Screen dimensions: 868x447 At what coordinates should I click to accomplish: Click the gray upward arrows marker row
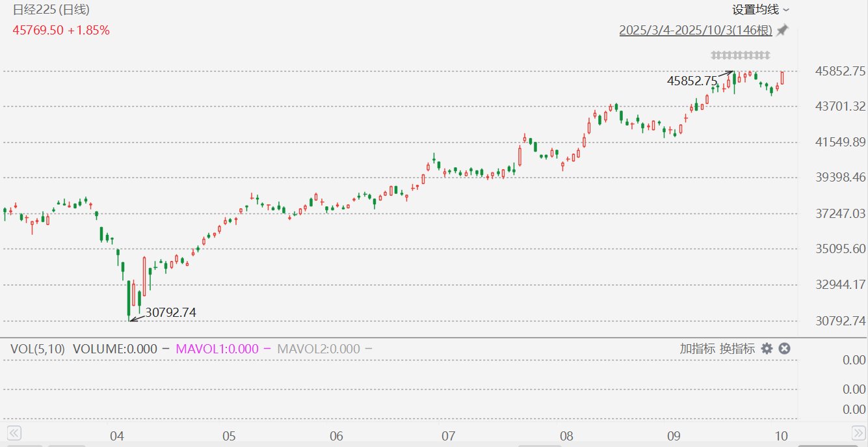pyautogui.click(x=740, y=55)
